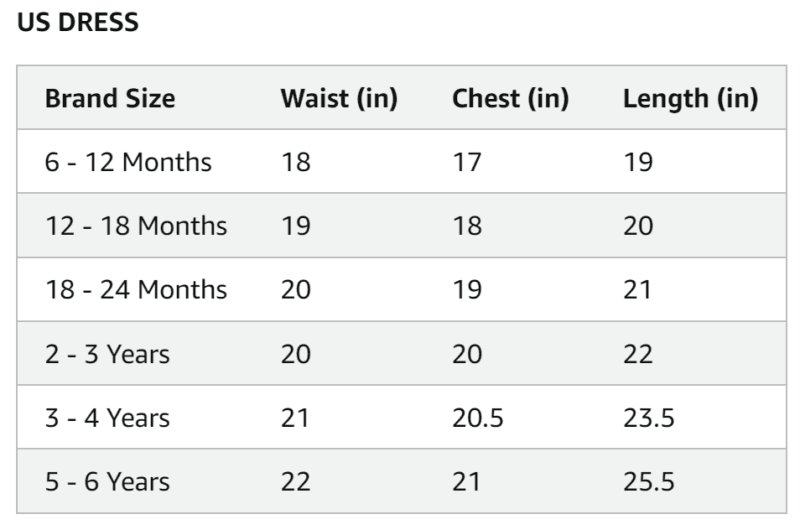This screenshot has height=530, width=800.
Task: Select the 12 - 18 Months size row
Action: [136, 225]
